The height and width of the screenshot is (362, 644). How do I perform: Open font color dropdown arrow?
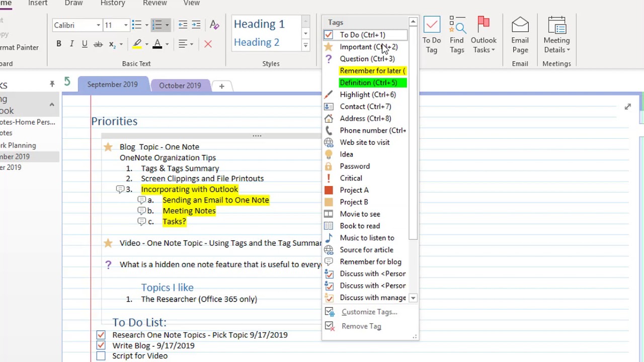[x=167, y=44]
